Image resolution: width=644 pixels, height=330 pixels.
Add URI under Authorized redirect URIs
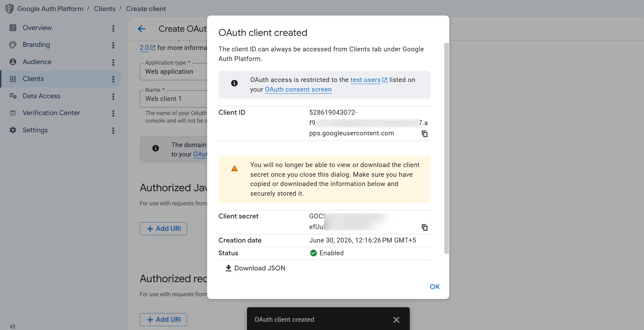(163, 320)
